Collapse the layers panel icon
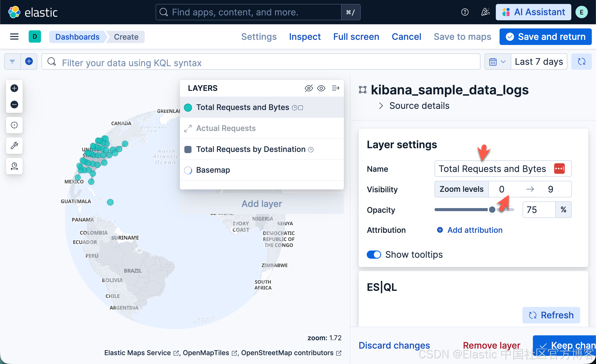596x364 pixels. pyautogui.click(x=336, y=88)
